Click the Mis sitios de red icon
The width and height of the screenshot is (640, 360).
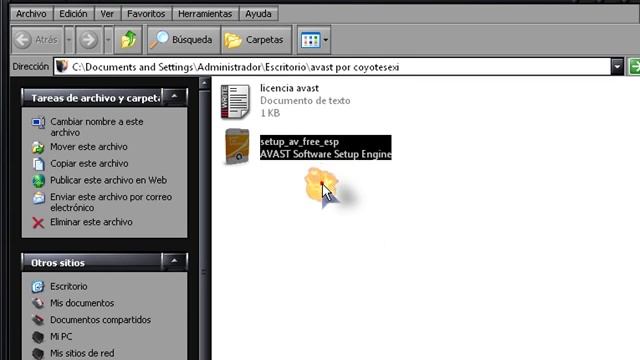38,353
